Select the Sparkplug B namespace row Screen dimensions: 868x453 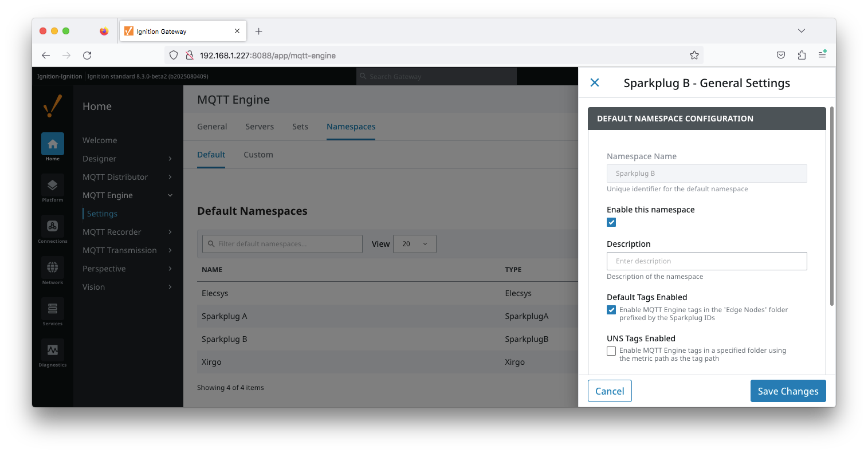pos(387,339)
